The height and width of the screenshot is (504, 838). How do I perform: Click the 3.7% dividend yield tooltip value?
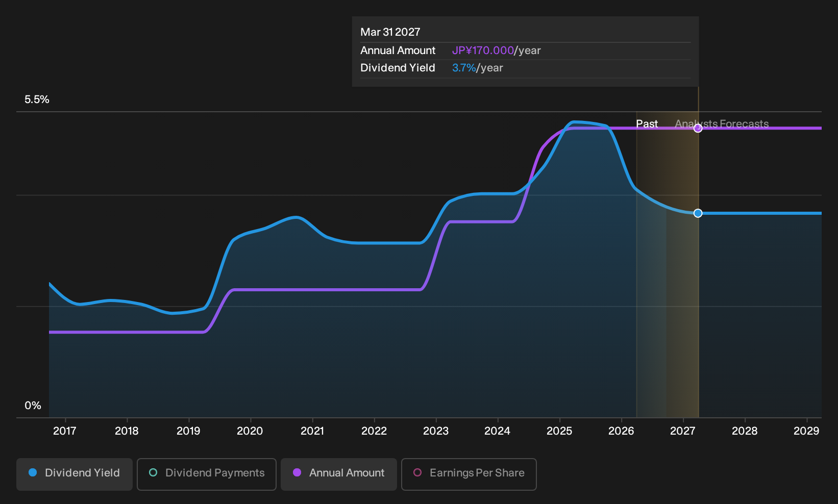pyautogui.click(x=464, y=68)
